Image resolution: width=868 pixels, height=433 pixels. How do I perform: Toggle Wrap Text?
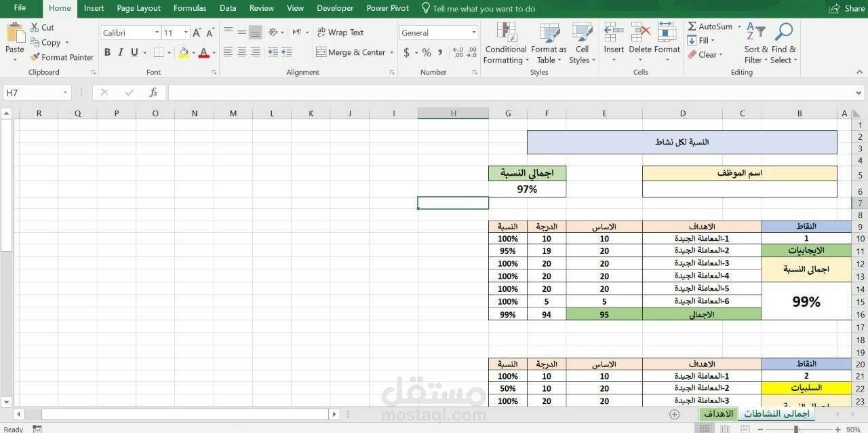tap(340, 32)
